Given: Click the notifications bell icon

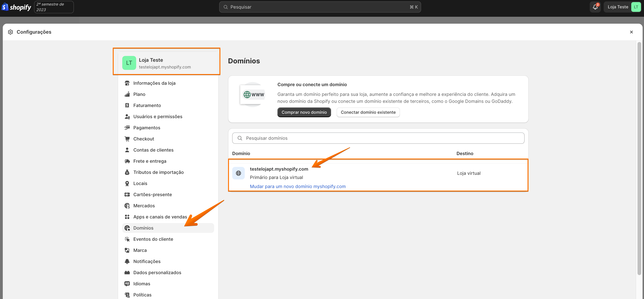Looking at the screenshot, I should tap(595, 7).
